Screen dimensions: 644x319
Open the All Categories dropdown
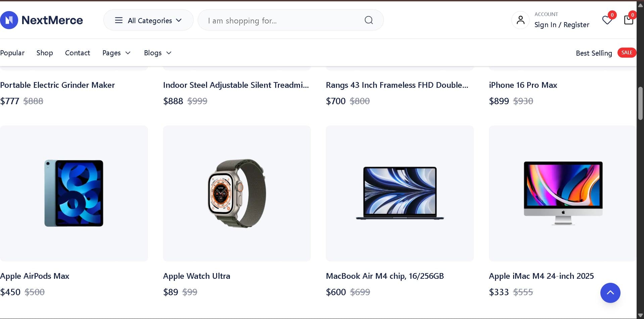pyautogui.click(x=149, y=20)
